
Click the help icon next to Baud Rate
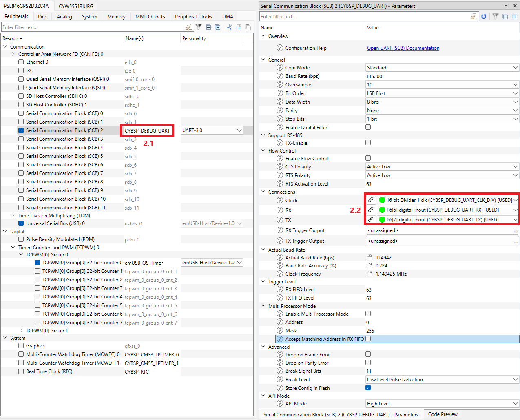click(280, 76)
